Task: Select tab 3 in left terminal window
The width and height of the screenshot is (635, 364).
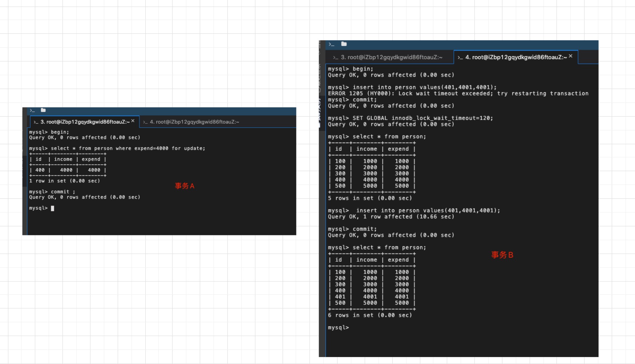Action: pos(84,122)
